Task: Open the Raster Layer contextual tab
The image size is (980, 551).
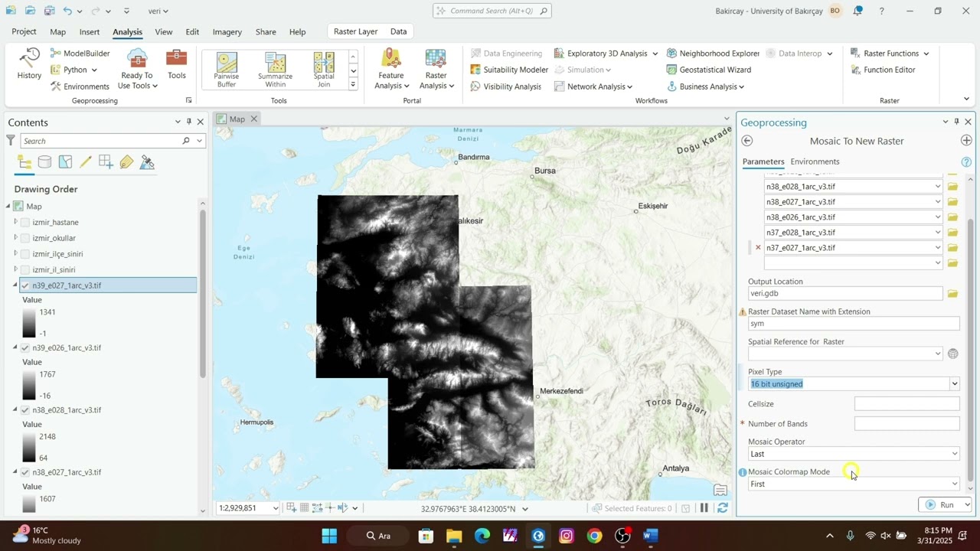Action: tap(356, 31)
